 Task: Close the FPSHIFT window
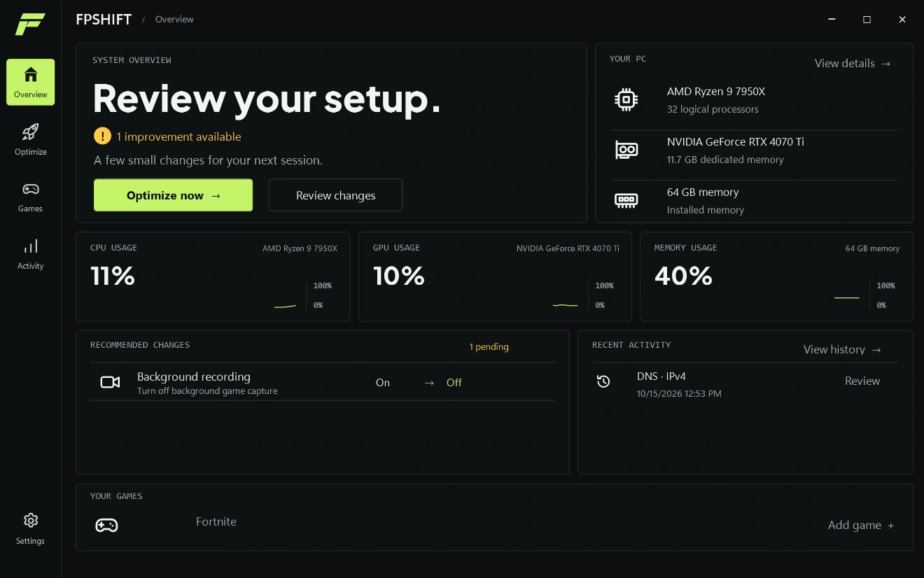[902, 20]
